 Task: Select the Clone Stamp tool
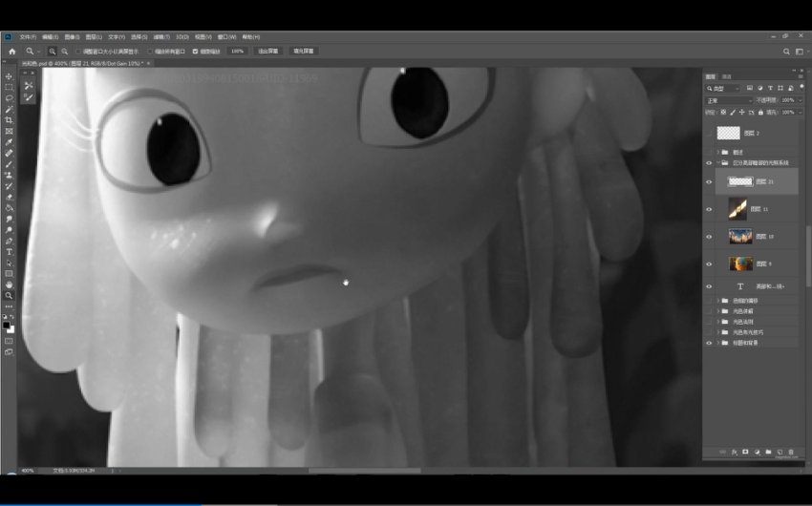pyautogui.click(x=9, y=176)
